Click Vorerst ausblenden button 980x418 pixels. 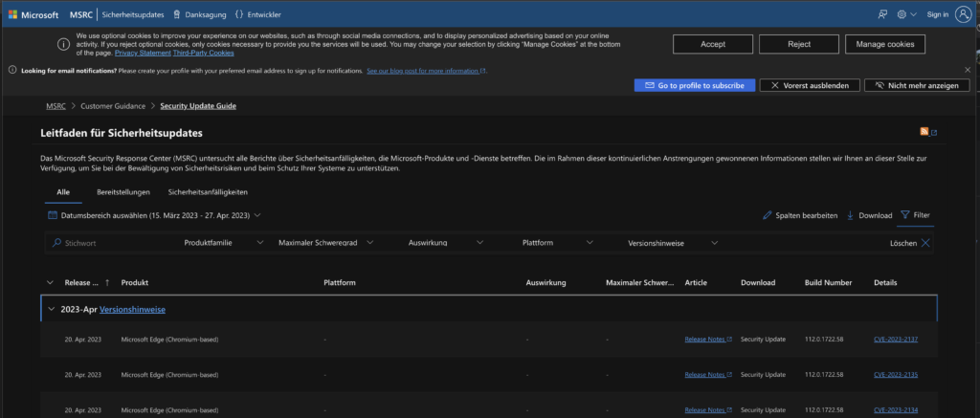(x=810, y=85)
